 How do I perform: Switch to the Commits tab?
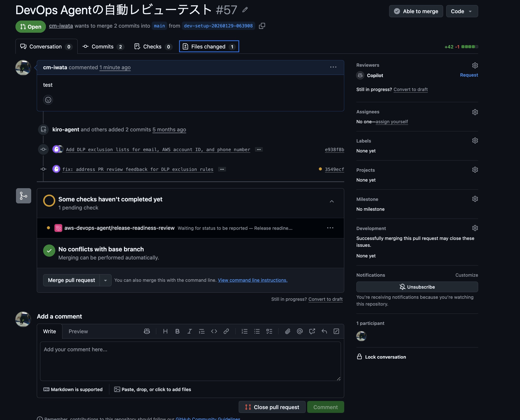pyautogui.click(x=103, y=47)
